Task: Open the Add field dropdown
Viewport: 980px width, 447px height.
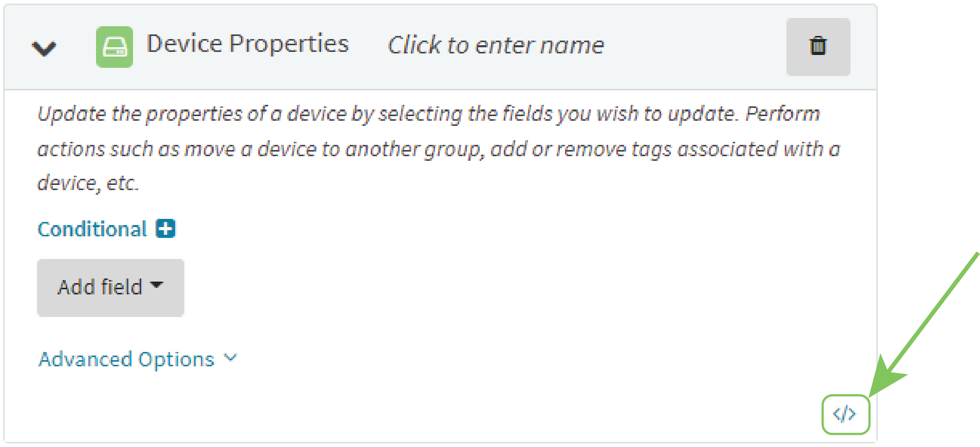Action: [110, 288]
